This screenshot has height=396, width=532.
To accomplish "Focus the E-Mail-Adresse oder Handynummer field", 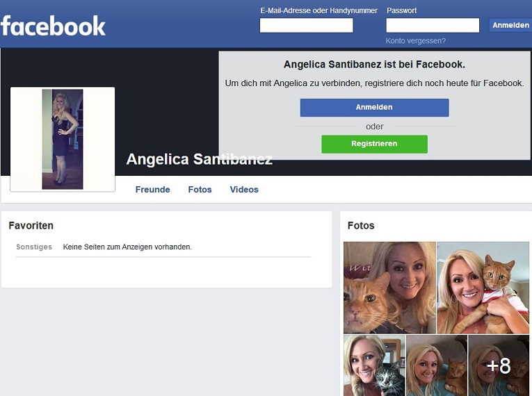I will point(307,25).
